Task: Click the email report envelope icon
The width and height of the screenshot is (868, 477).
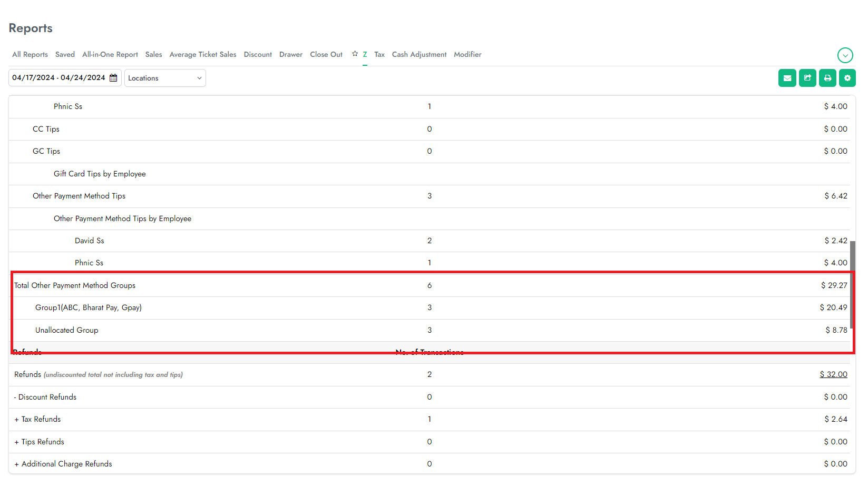Action: click(x=787, y=78)
